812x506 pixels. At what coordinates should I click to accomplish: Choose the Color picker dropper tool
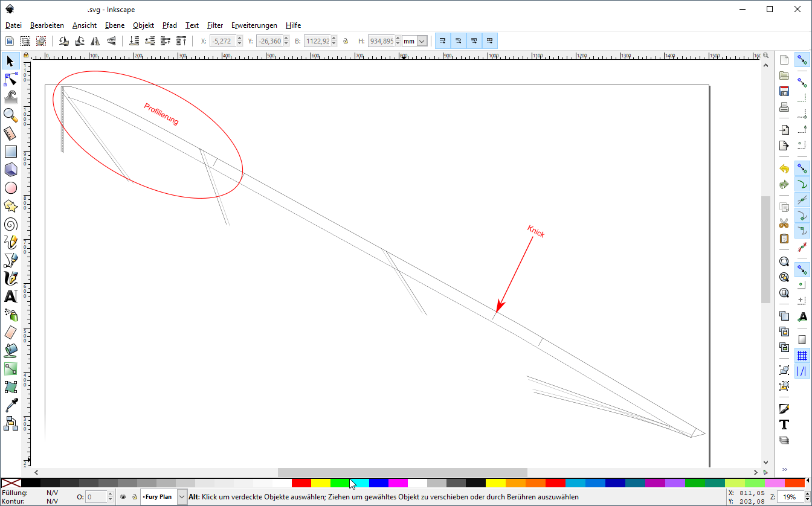click(x=11, y=405)
